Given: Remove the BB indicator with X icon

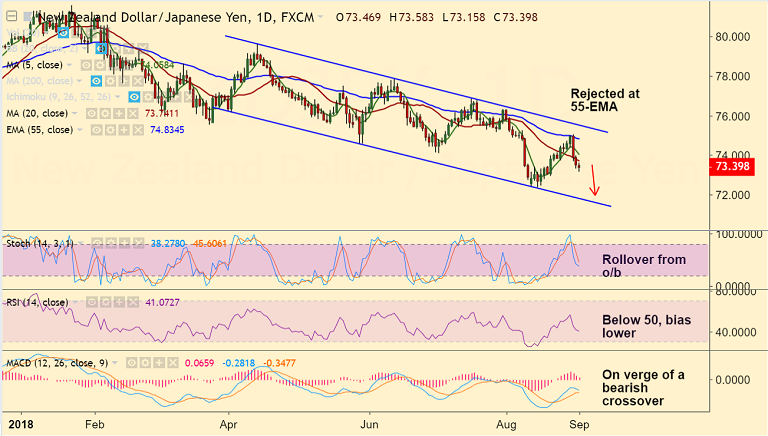Looking at the screenshot, I should point(143,48).
